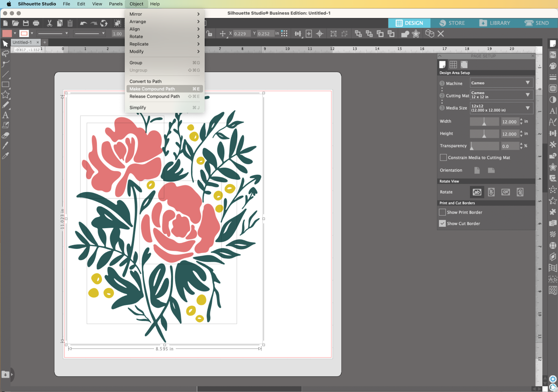
Task: Select Convert to Path in Object menu
Action: pos(165,81)
